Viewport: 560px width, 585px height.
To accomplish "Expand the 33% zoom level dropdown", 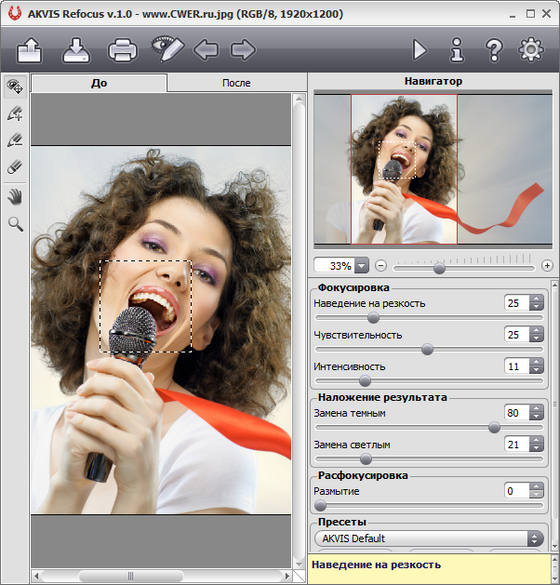I will (361, 266).
